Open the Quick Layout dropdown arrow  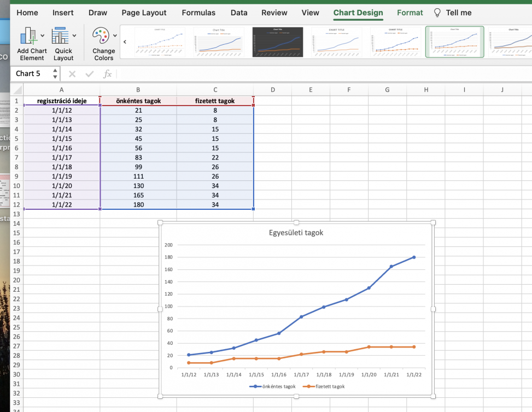point(75,35)
